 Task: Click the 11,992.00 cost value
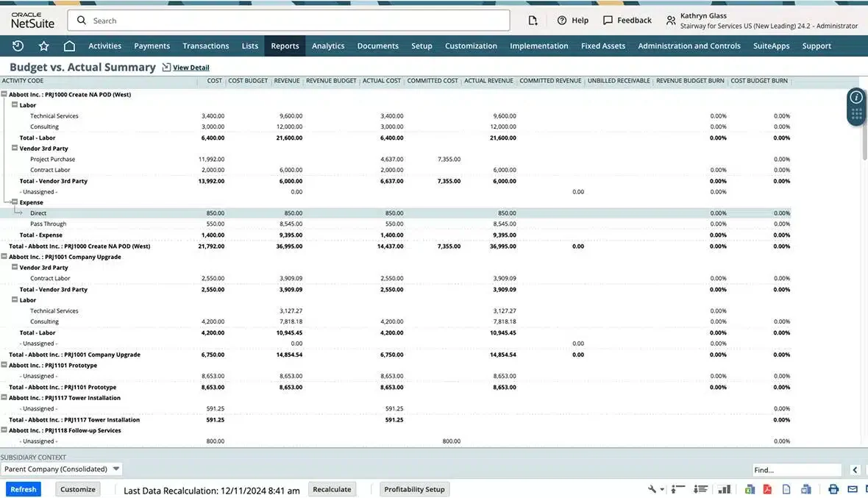211,160
